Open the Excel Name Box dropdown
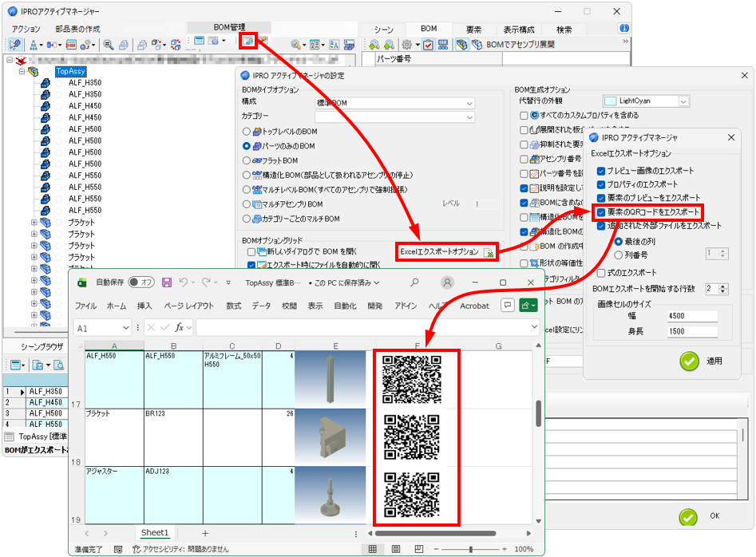The image size is (756, 557). [125, 328]
